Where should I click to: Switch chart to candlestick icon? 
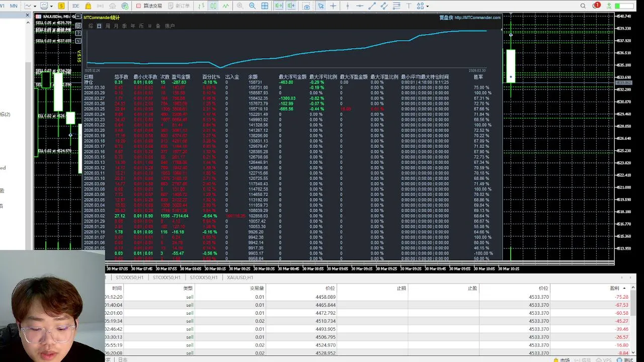(x=213, y=6)
